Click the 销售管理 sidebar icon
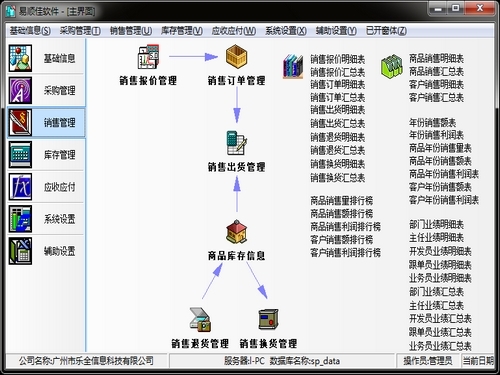The width and height of the screenshot is (500, 375). pyautogui.click(x=20, y=122)
